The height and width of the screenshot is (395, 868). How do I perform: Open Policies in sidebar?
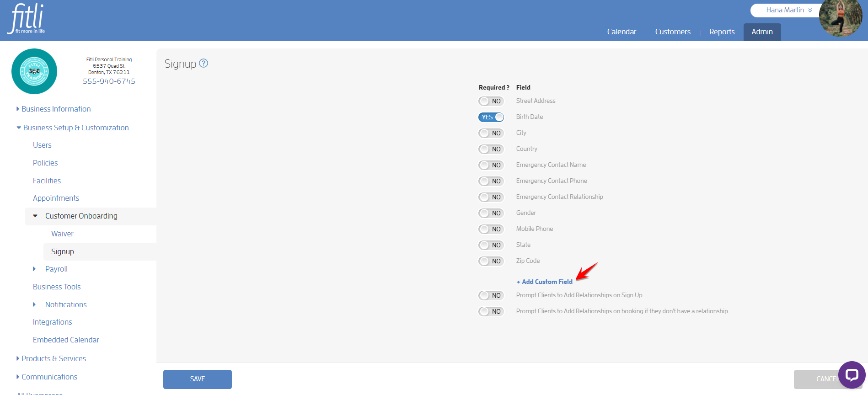pos(45,163)
